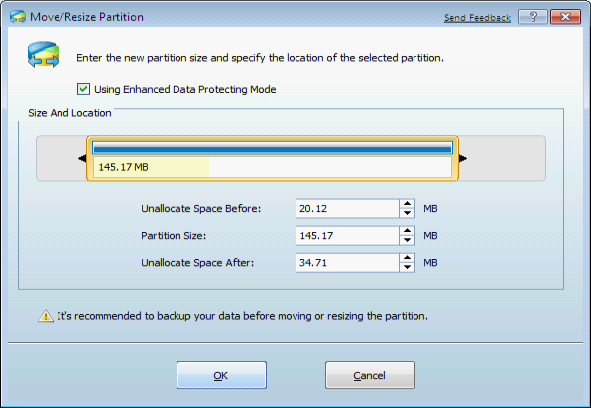591x408 pixels.
Task: Click the left black arrow resize handle
Action: click(x=82, y=158)
